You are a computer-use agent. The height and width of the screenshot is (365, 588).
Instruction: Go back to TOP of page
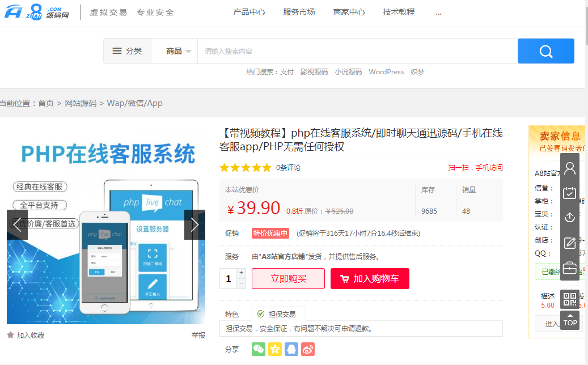[x=570, y=320]
